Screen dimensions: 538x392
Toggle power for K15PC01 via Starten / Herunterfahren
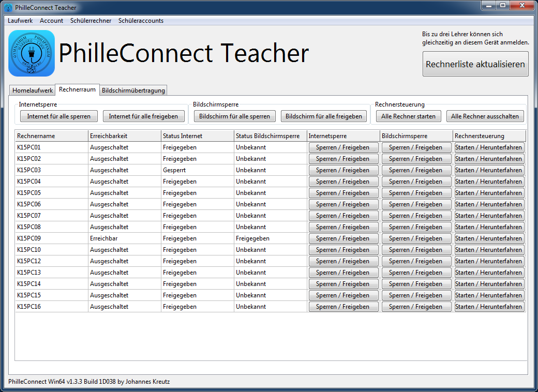click(489, 147)
